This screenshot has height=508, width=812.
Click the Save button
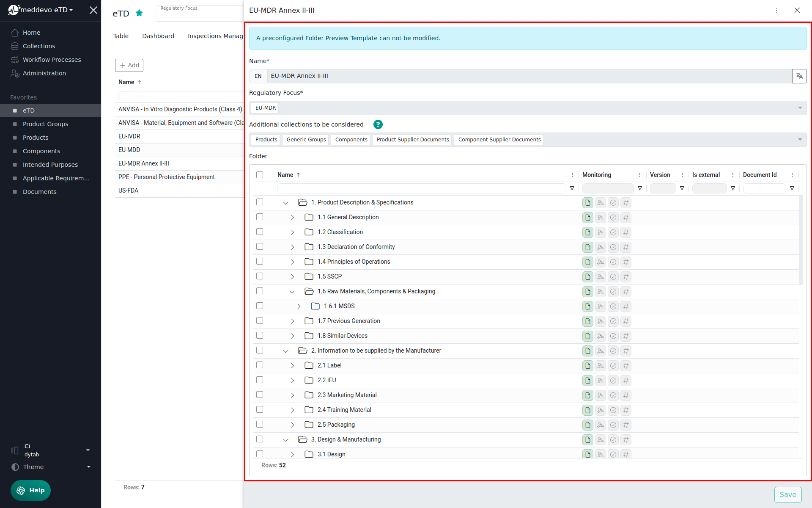click(x=787, y=494)
